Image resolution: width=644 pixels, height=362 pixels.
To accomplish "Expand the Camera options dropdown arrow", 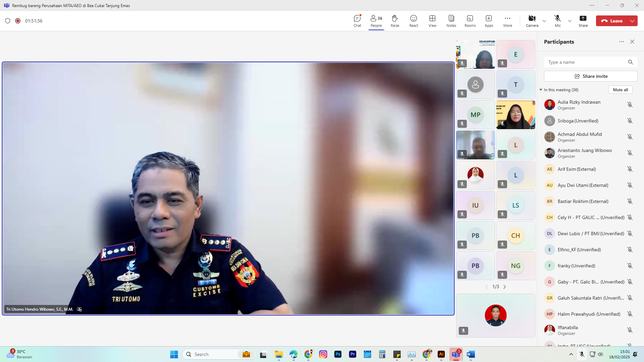I will (x=544, y=21).
